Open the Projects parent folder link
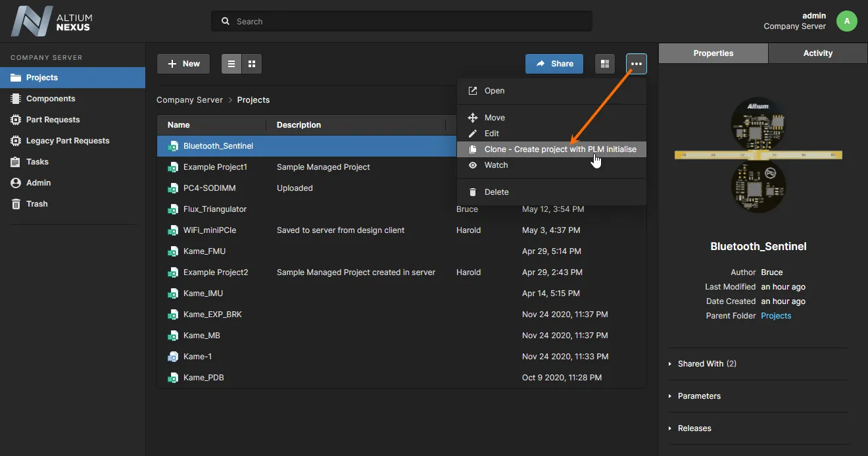This screenshot has height=456, width=868. click(x=776, y=316)
